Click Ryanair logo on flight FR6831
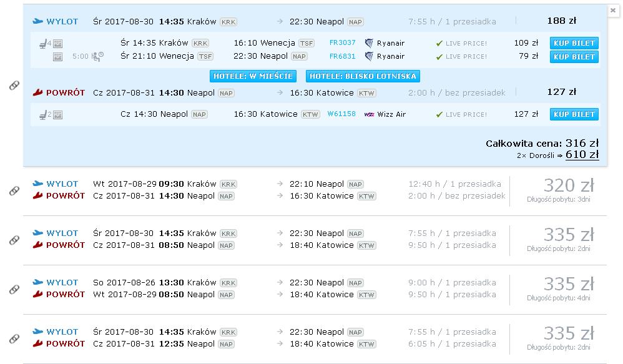 pos(369,56)
